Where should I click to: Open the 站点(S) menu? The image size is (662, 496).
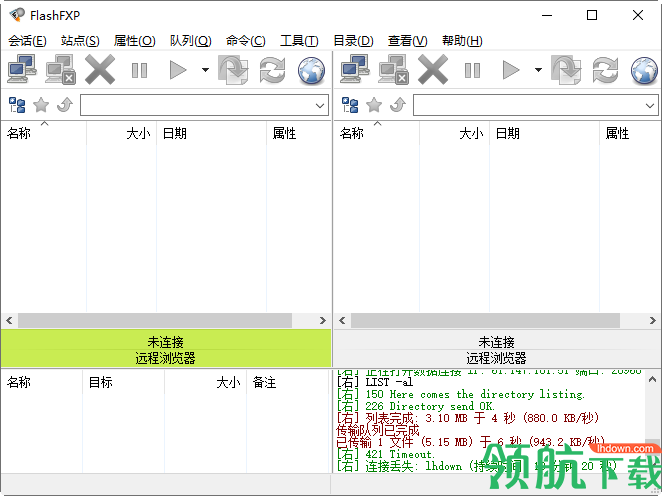pos(80,41)
